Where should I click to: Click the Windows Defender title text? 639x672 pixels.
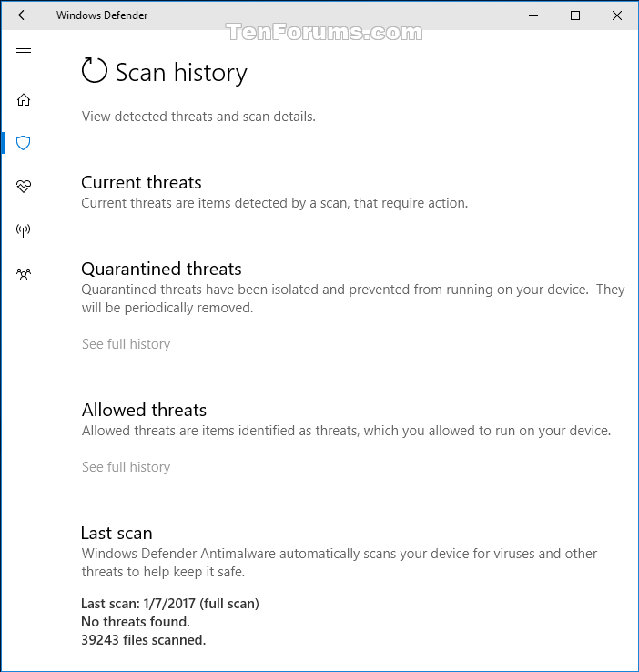[x=102, y=15]
